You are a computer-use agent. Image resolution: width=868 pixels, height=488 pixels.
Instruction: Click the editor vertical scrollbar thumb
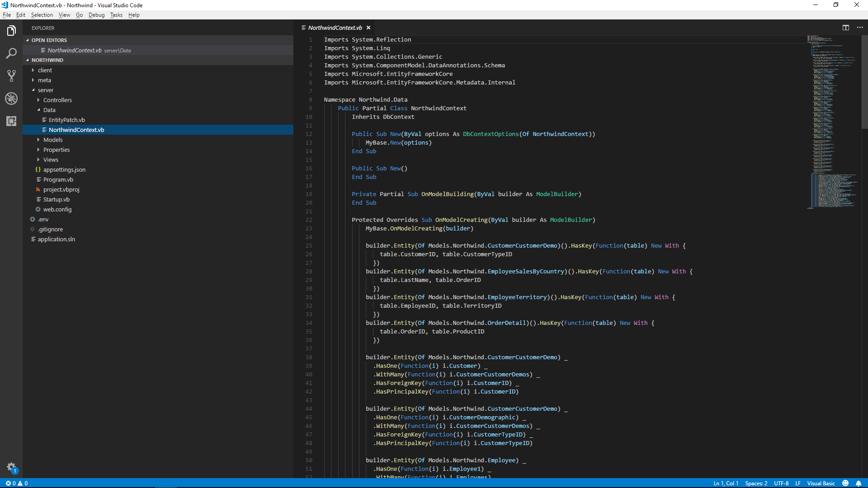[864, 82]
